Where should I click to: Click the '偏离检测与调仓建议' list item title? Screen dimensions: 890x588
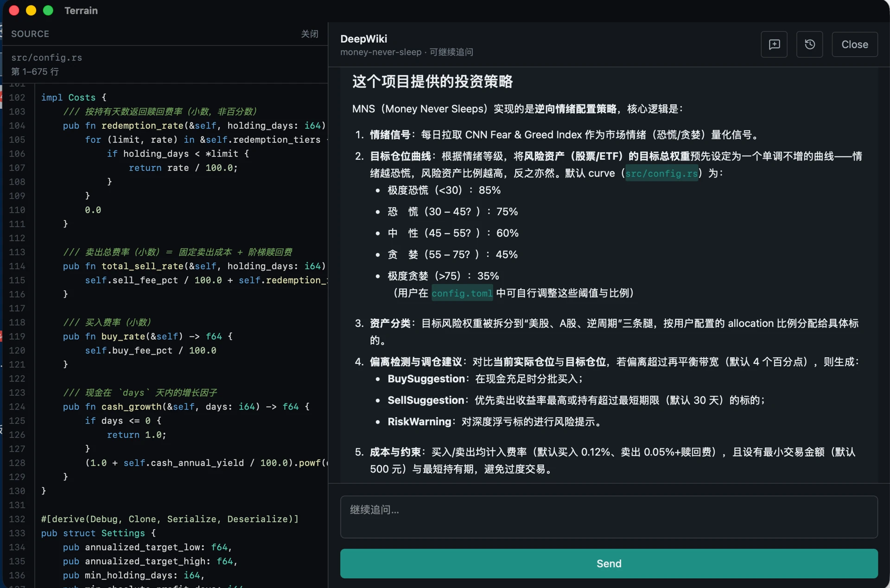416,362
